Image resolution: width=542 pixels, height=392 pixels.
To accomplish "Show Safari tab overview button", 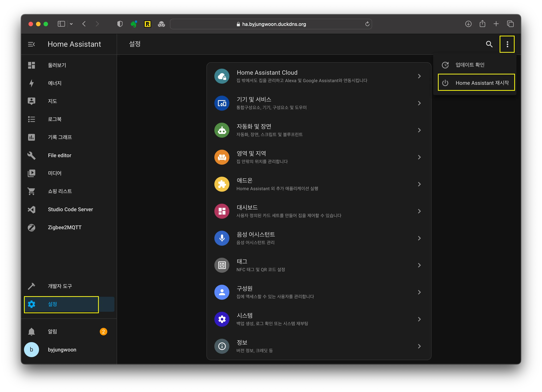I will tap(510, 24).
